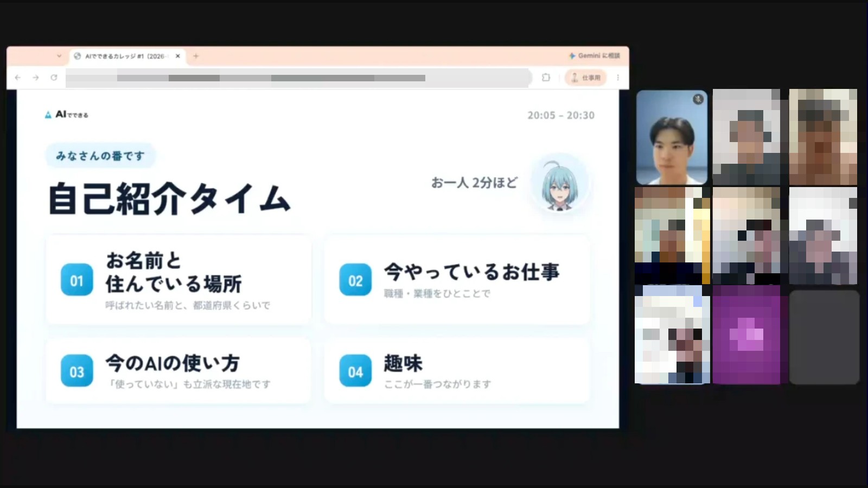Click ここが一番つながります subtitle
The width and height of the screenshot is (868, 488).
coord(438,384)
